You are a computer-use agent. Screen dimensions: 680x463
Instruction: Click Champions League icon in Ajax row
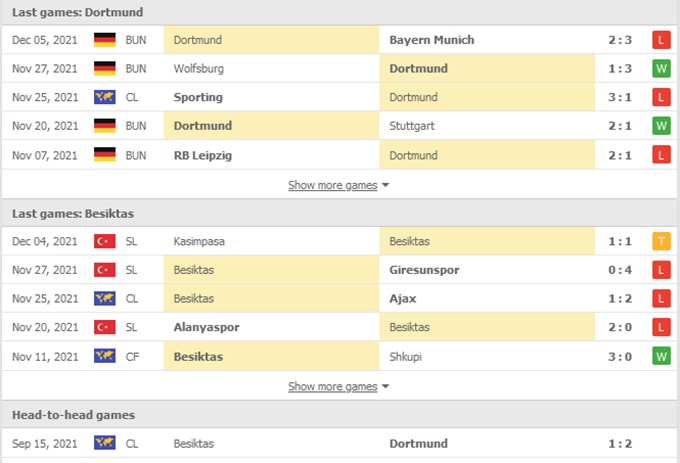pyautogui.click(x=104, y=299)
